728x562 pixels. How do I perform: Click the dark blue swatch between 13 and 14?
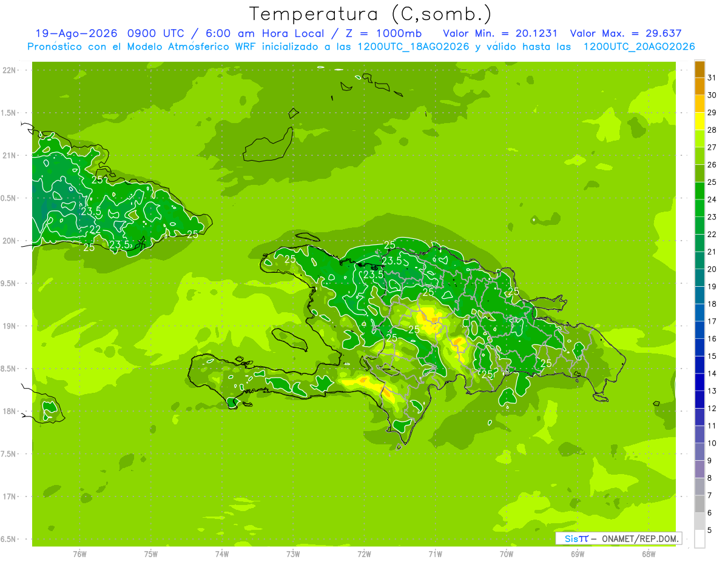[x=699, y=382]
